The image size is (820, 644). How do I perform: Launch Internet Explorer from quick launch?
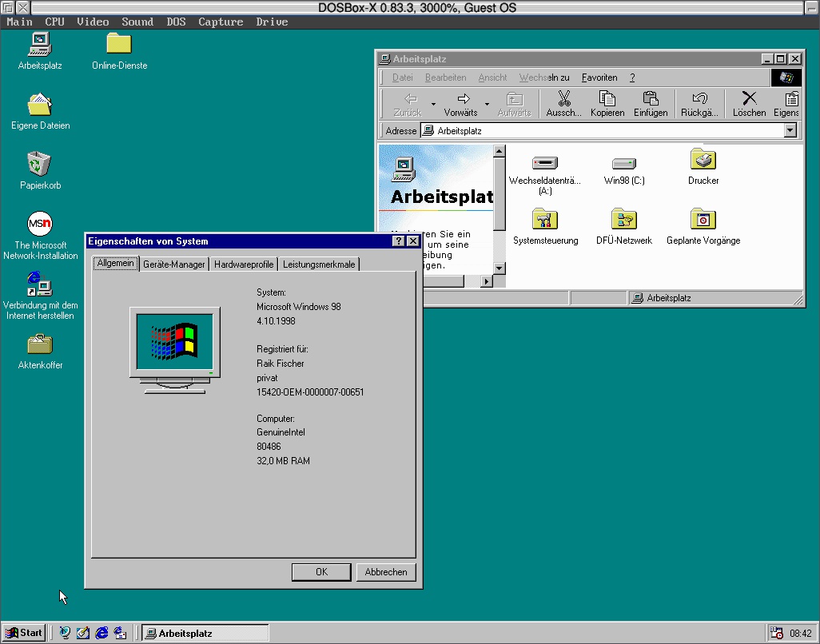coord(102,633)
